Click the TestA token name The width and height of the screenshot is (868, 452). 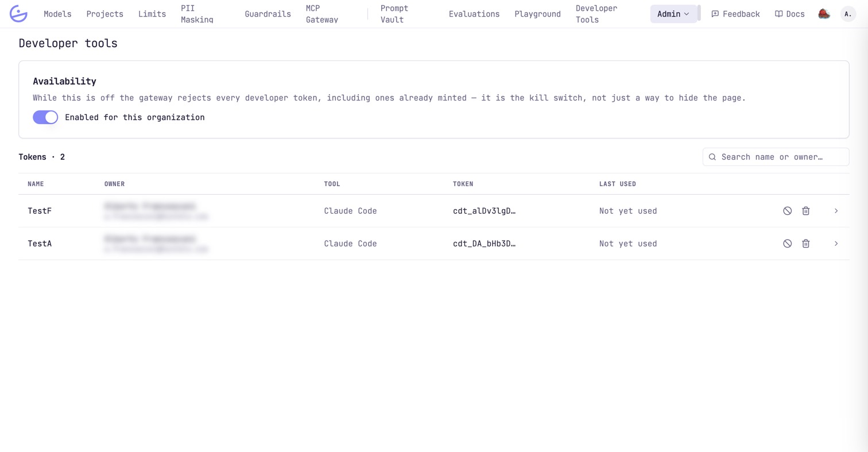pyautogui.click(x=40, y=244)
